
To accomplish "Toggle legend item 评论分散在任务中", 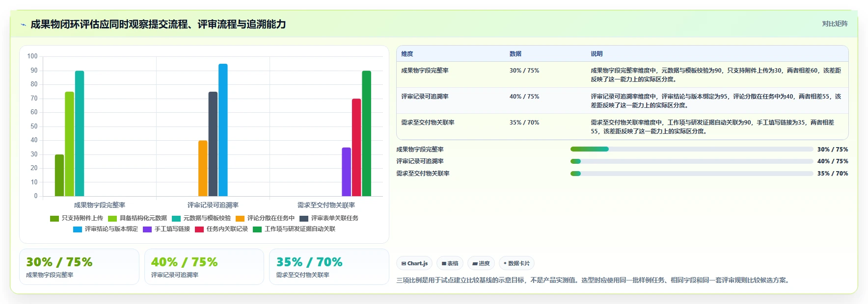I will 265,218.
